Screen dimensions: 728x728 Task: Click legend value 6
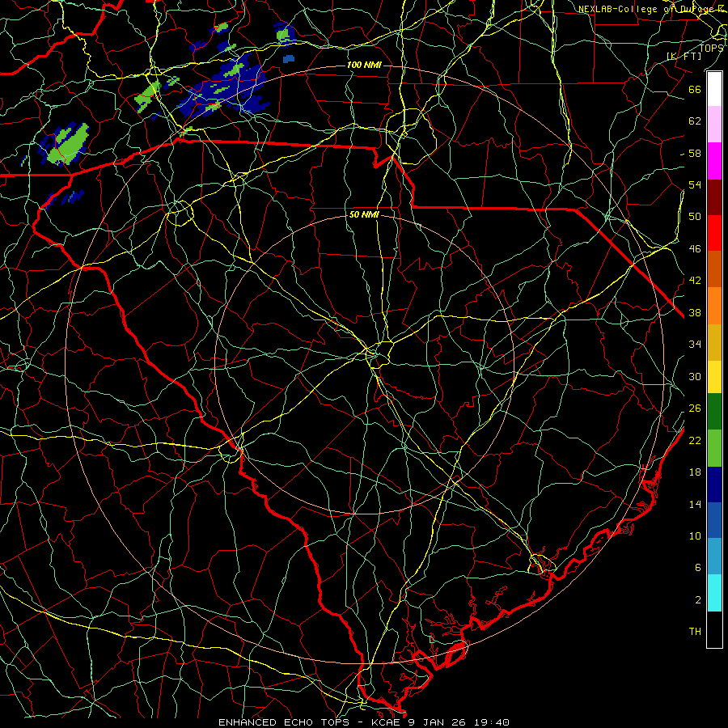point(697,567)
